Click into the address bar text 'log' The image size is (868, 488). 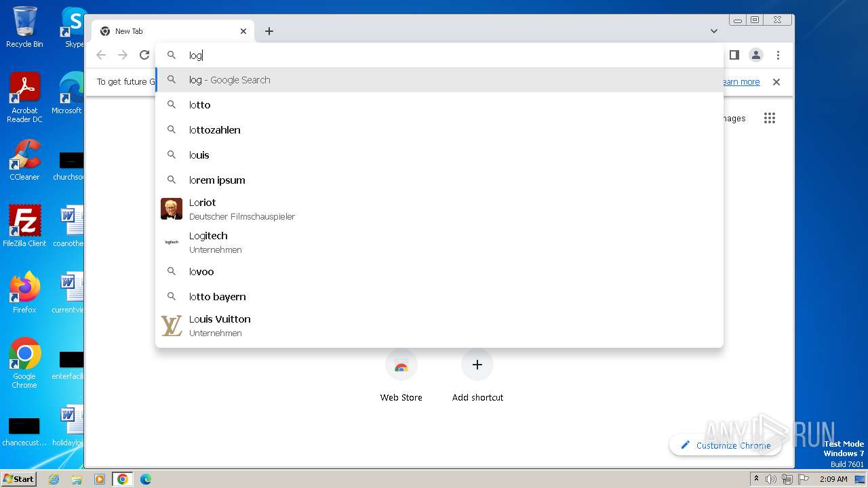coord(195,56)
